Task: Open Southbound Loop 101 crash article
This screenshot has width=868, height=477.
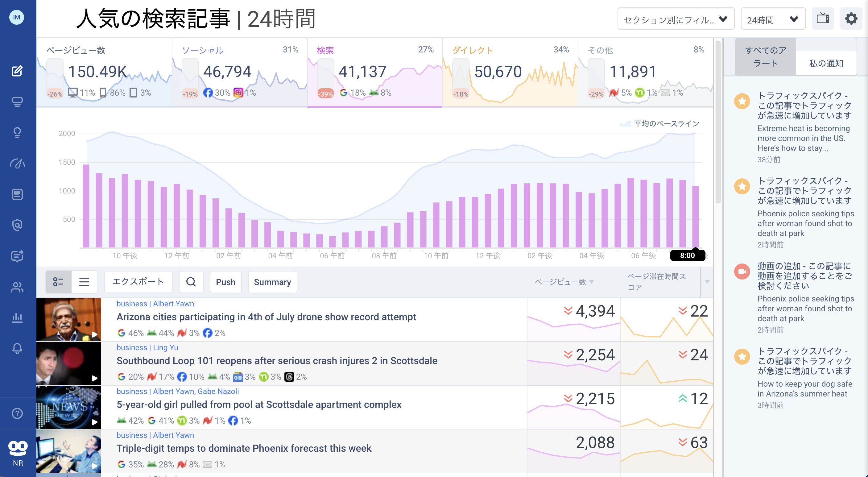Action: tap(277, 361)
